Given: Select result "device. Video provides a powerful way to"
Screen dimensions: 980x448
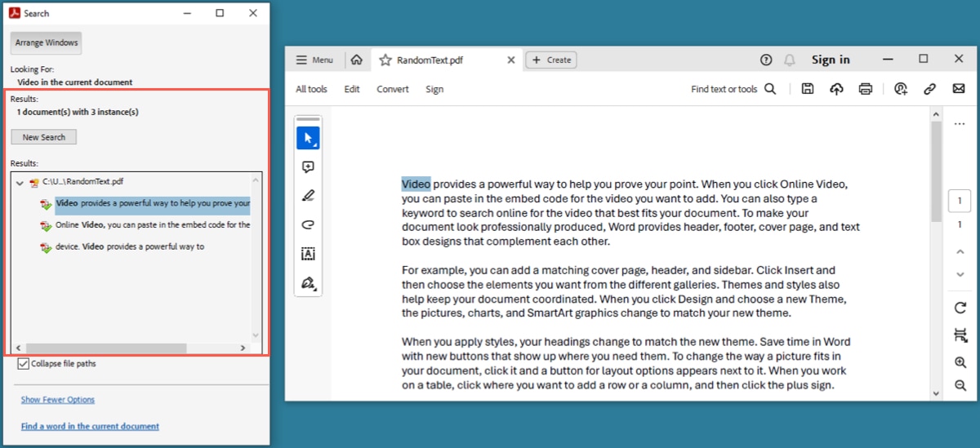Looking at the screenshot, I should (130, 246).
